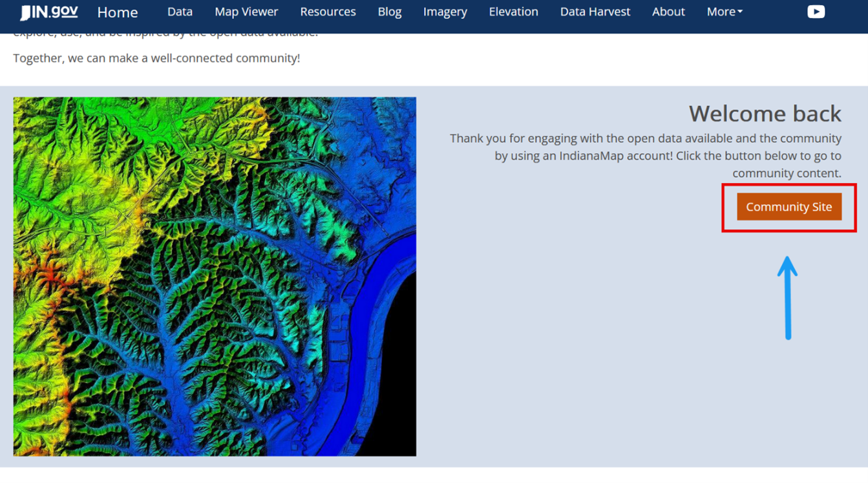Click the IndianaMap thank-you paragraph text
Screen dimensions: 868x483
(645, 155)
